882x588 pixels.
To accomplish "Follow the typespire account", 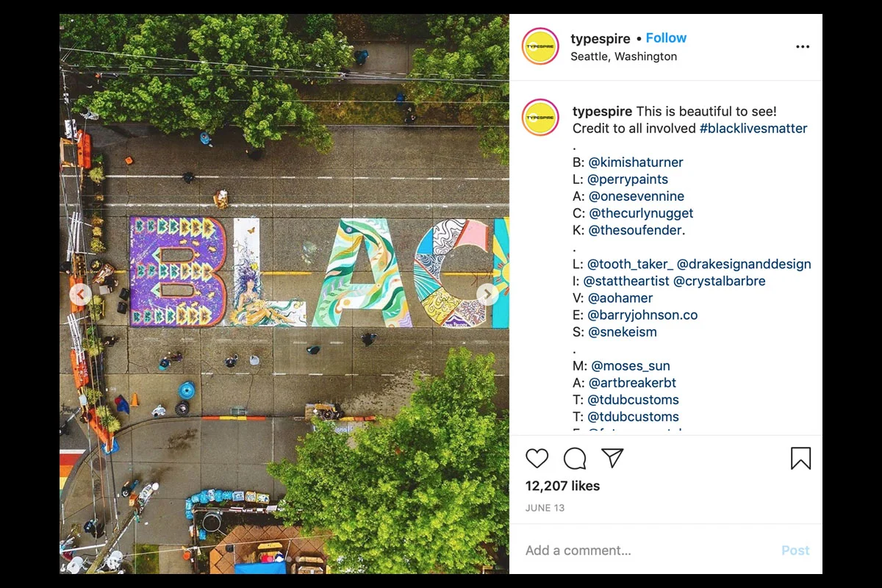I will pos(666,38).
